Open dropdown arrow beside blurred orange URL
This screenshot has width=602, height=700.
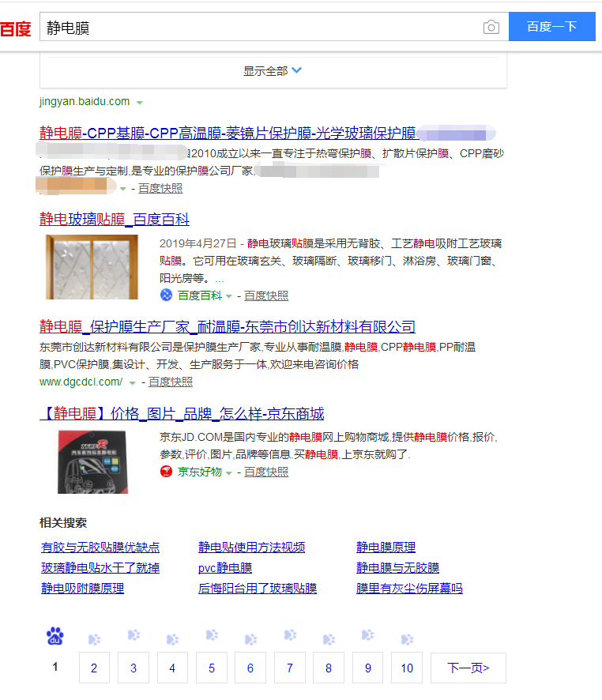pyautogui.click(x=123, y=189)
